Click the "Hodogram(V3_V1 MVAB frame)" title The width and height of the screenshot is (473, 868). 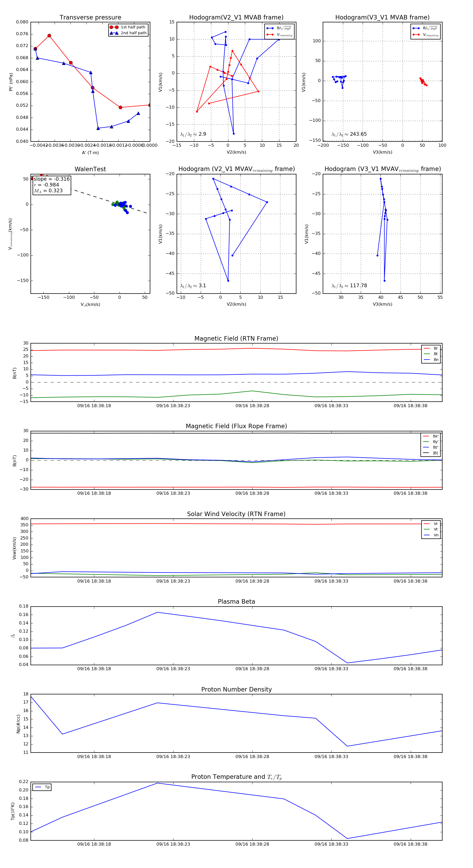point(382,18)
